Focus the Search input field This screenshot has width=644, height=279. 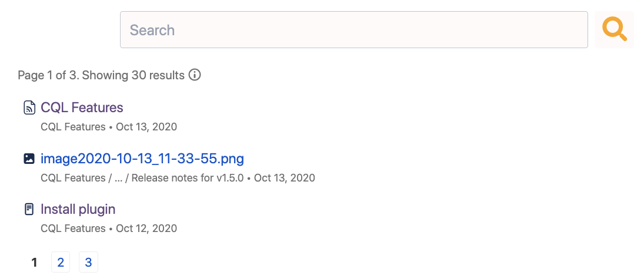(x=353, y=30)
